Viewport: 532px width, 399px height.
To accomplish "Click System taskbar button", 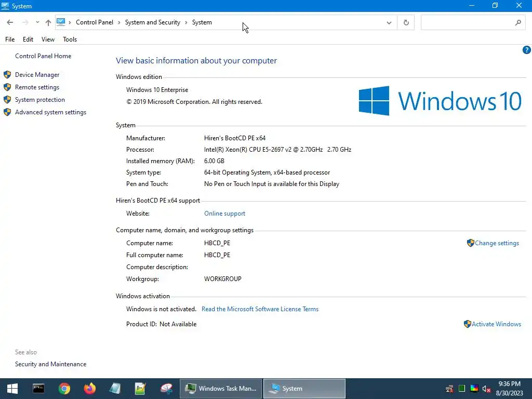I will [304, 389].
